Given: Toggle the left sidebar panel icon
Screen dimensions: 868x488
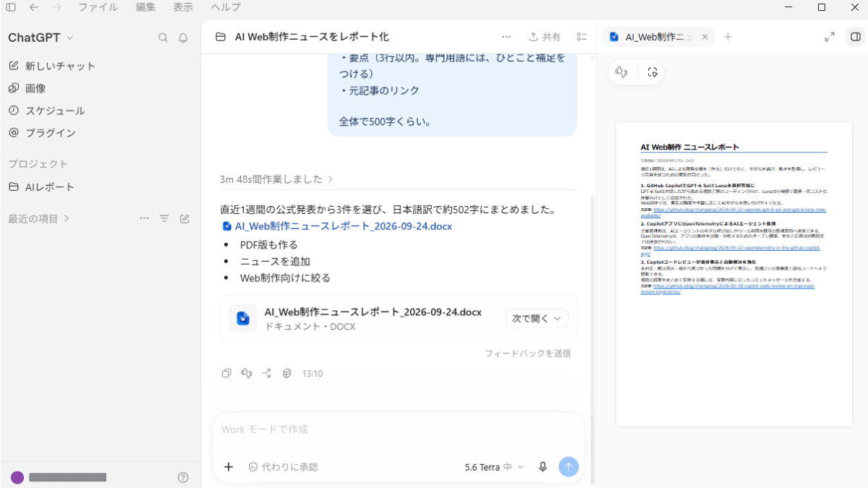Looking at the screenshot, I should tap(11, 7).
